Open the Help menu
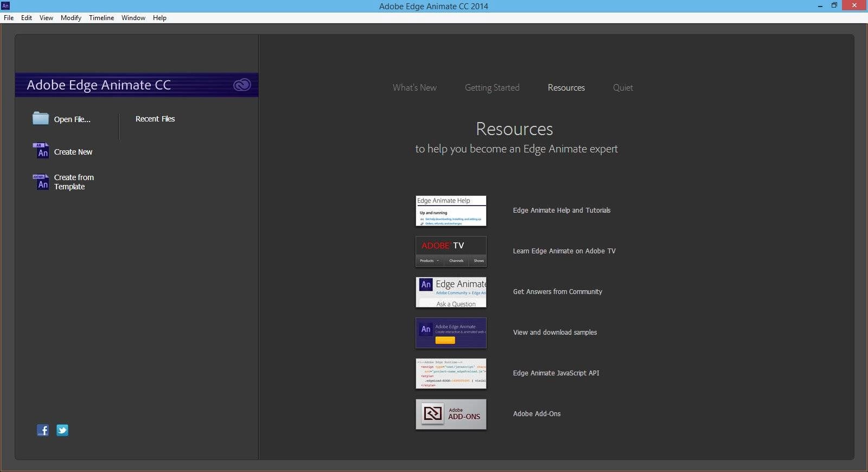 (159, 18)
